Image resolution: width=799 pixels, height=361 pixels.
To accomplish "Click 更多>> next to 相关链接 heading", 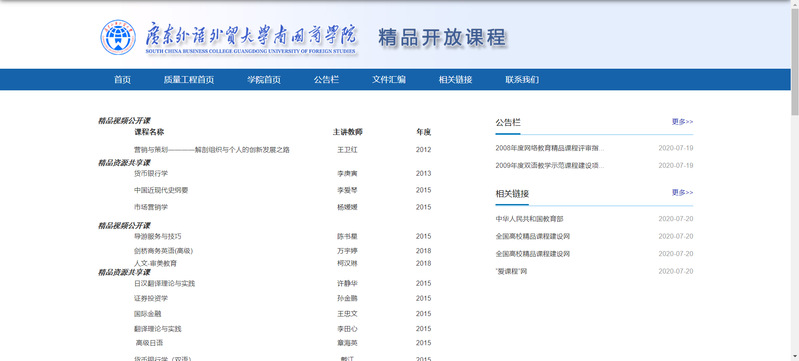I will point(682,192).
